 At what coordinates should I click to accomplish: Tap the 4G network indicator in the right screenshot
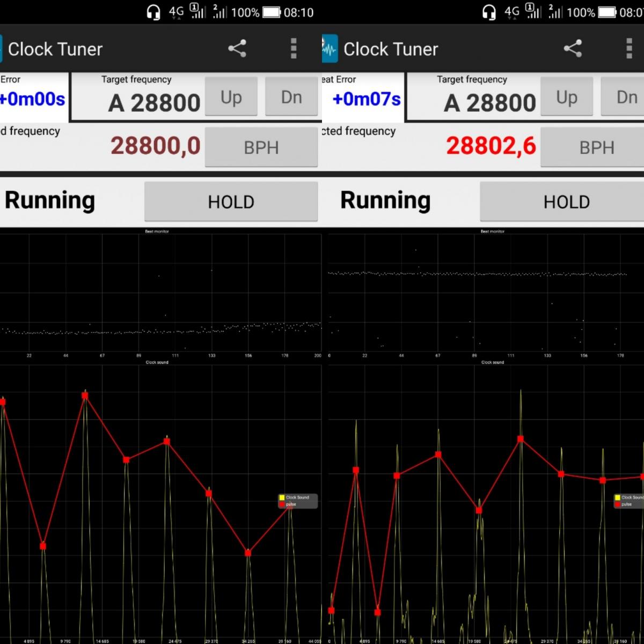coord(512,12)
